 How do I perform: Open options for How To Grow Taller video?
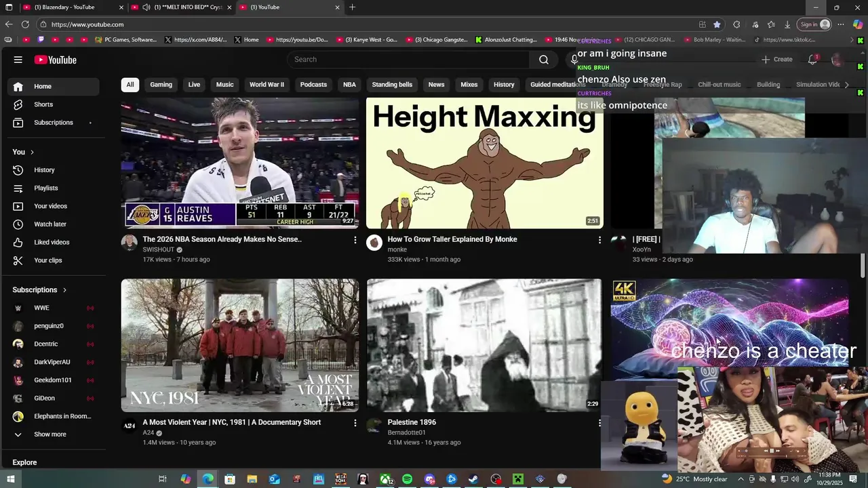pyautogui.click(x=599, y=240)
